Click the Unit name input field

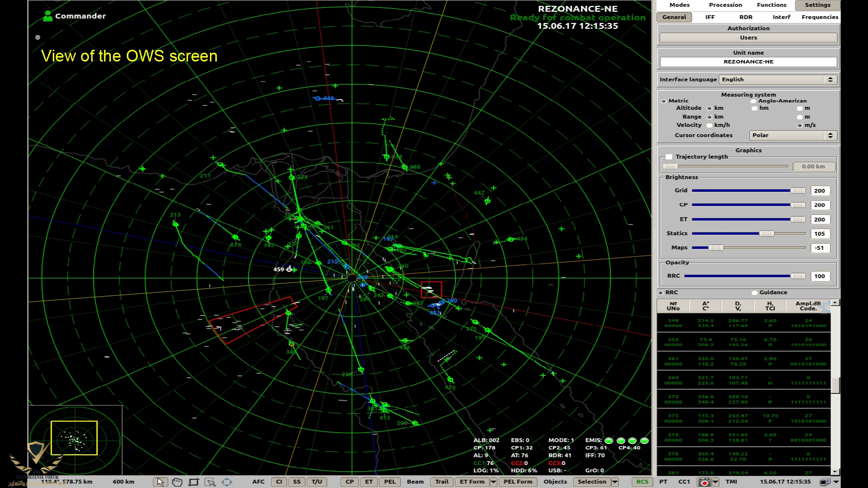click(x=748, y=62)
